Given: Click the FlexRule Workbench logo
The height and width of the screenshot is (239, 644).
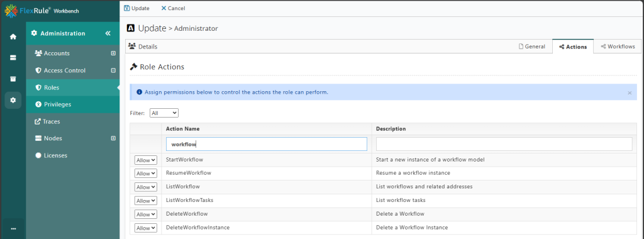Looking at the screenshot, I should [x=42, y=11].
